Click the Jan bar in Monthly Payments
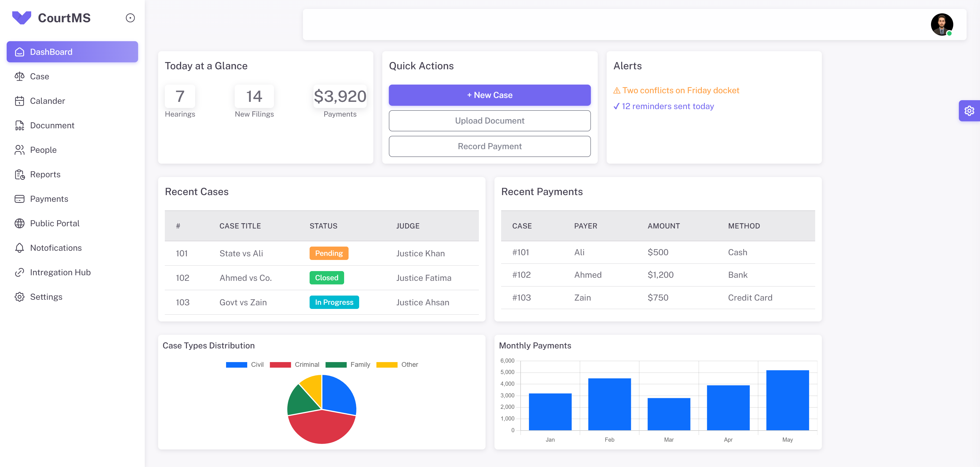This screenshot has width=980, height=467. click(x=550, y=412)
